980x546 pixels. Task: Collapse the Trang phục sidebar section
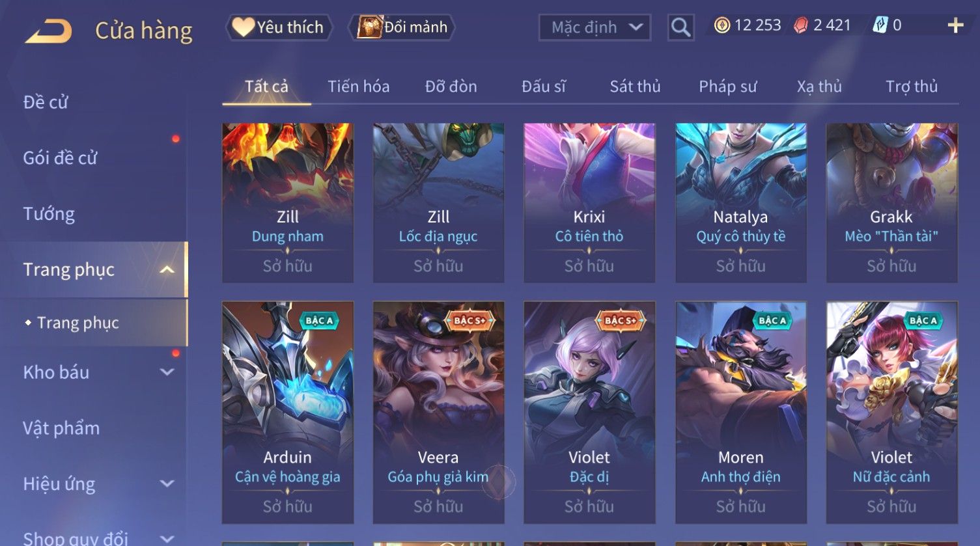click(x=167, y=269)
